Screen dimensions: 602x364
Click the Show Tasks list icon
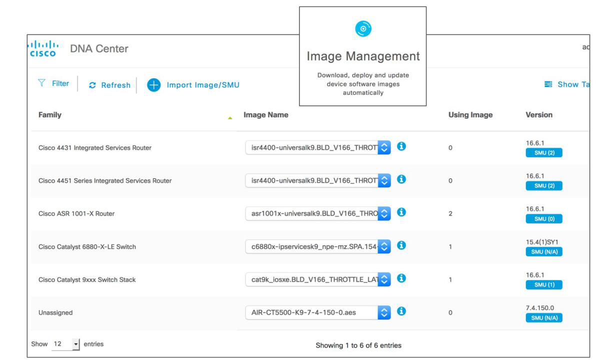point(548,84)
